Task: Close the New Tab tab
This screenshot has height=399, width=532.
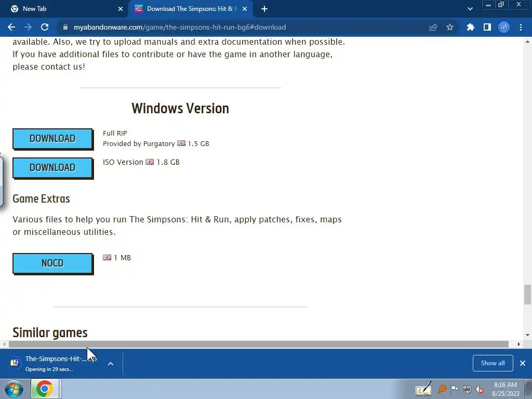Action: point(121,9)
